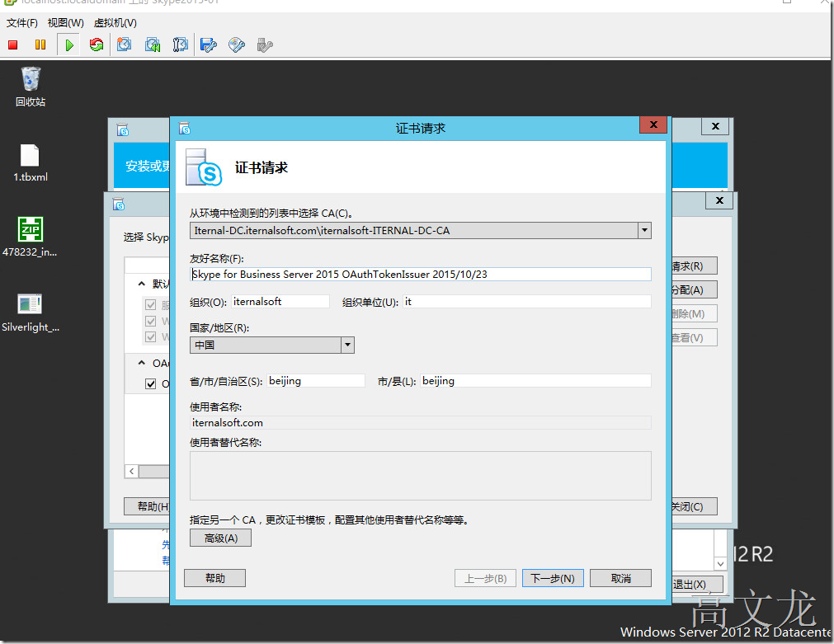Click the 帮助 button in 证书请求 dialog
Viewport: 834px width, 644px height.
coord(214,578)
